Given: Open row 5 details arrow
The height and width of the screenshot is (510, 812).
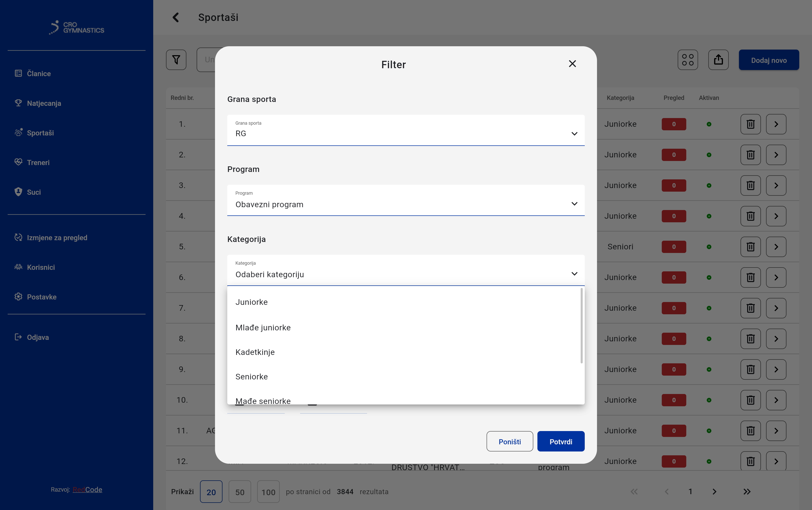Looking at the screenshot, I should tap(776, 247).
